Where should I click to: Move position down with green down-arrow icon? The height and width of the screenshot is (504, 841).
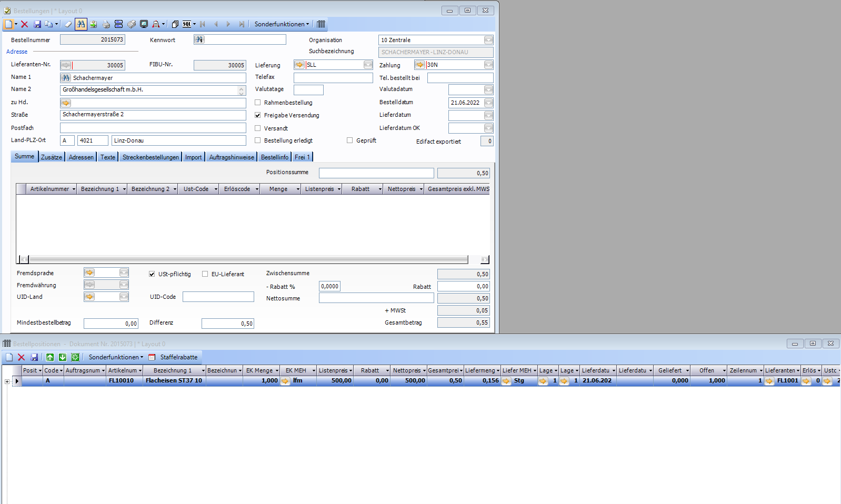point(63,357)
